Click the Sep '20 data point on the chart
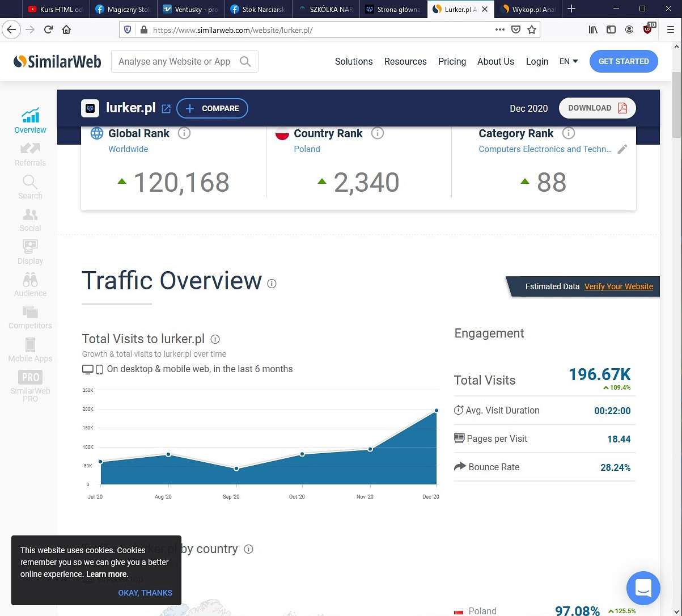This screenshot has height=616, width=682. click(236, 469)
